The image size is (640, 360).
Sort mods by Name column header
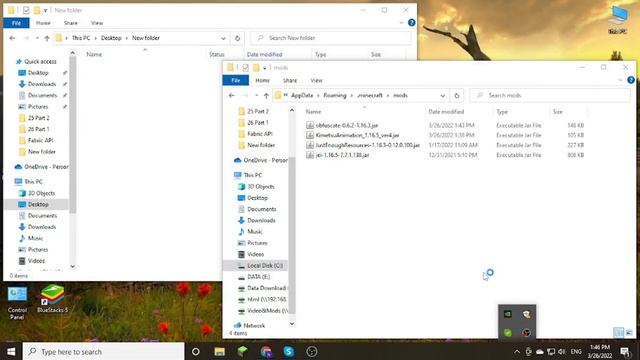[313, 112]
